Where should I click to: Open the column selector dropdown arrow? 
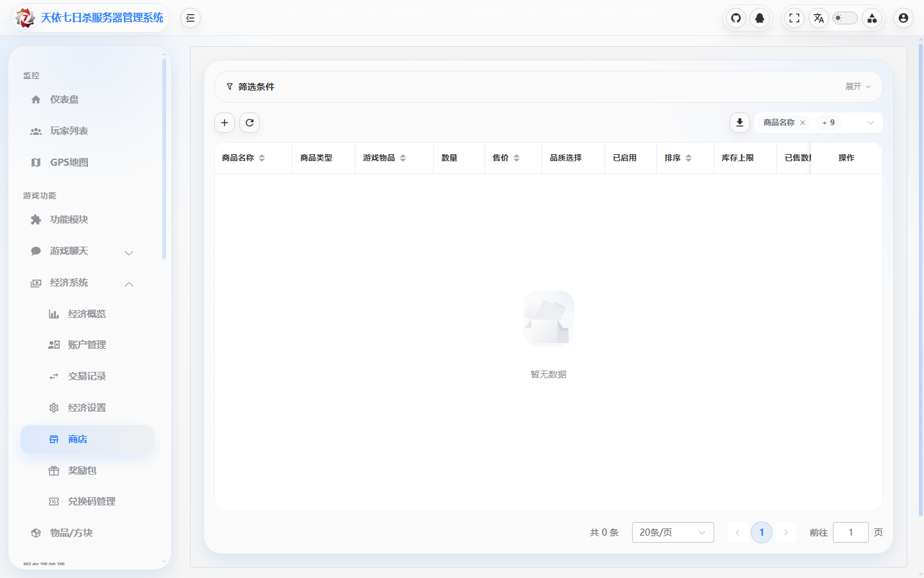871,123
